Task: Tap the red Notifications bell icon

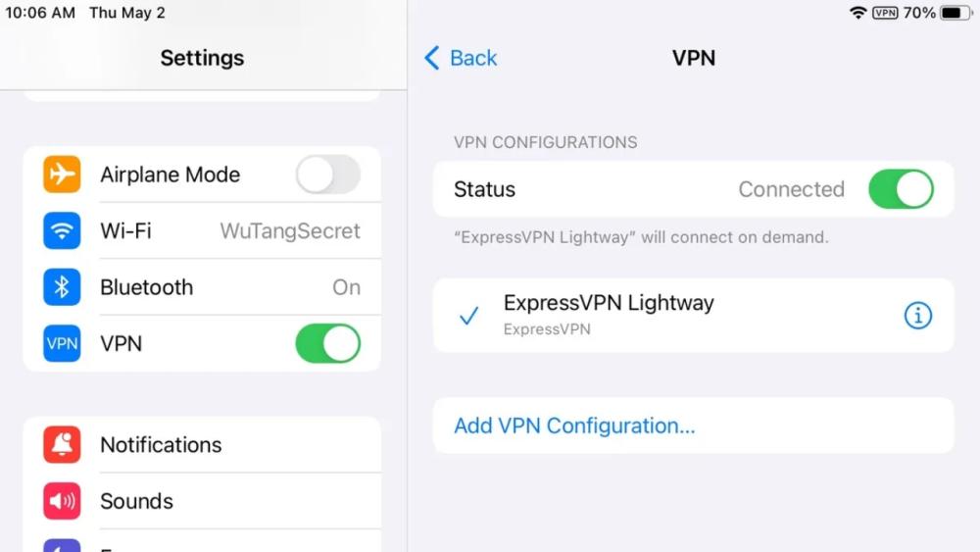Action: tap(62, 444)
